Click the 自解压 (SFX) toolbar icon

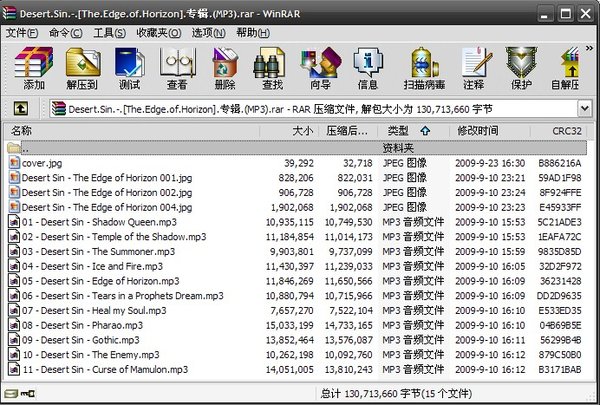coord(566,68)
